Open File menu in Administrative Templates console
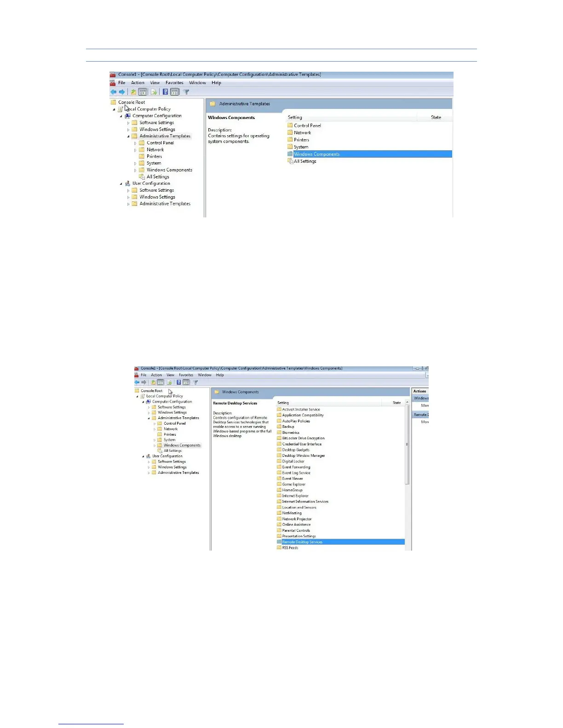This screenshot has height=728, width=563. pyautogui.click(x=122, y=83)
